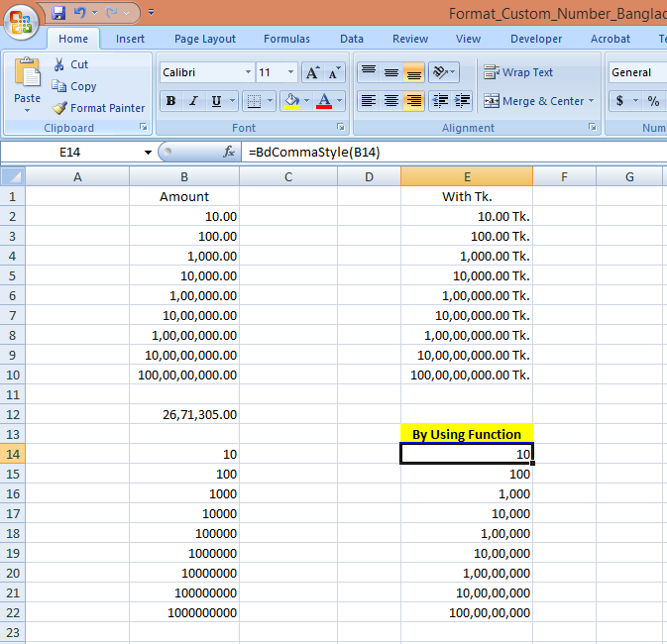Click the Percent Style icon

coord(653,101)
